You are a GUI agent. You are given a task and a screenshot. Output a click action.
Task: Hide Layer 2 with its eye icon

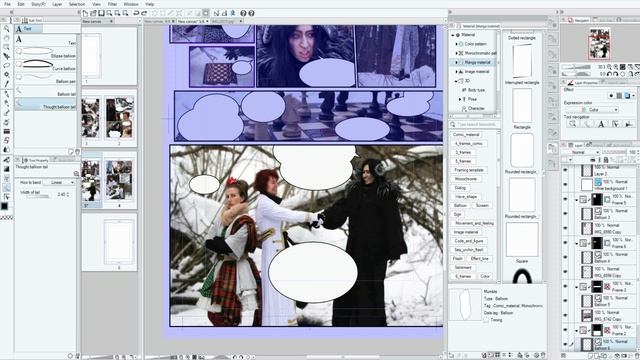coord(565,170)
